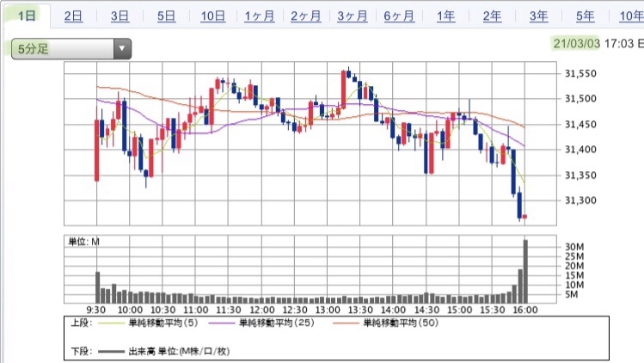Click the 13:00 time axis label
The width and height of the screenshot is (644, 363).
(x=328, y=310)
